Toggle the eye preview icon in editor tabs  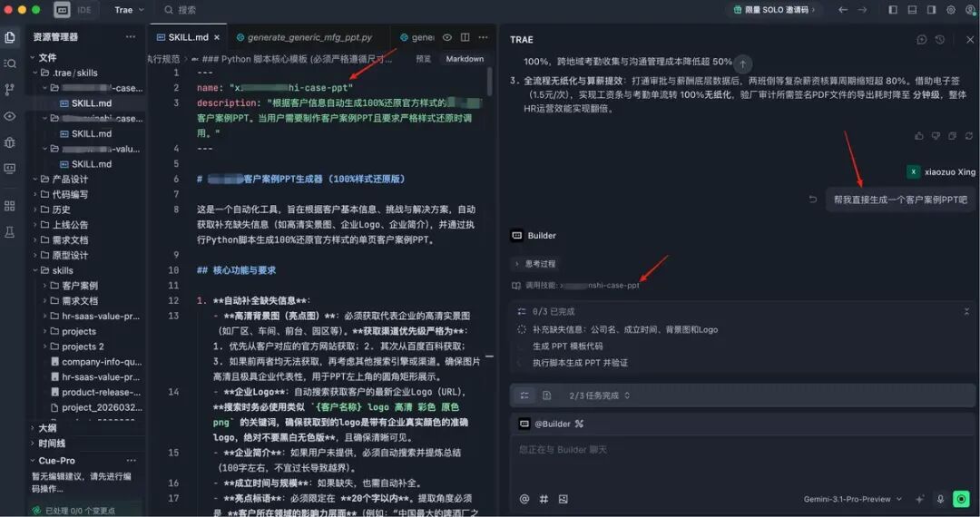446,38
